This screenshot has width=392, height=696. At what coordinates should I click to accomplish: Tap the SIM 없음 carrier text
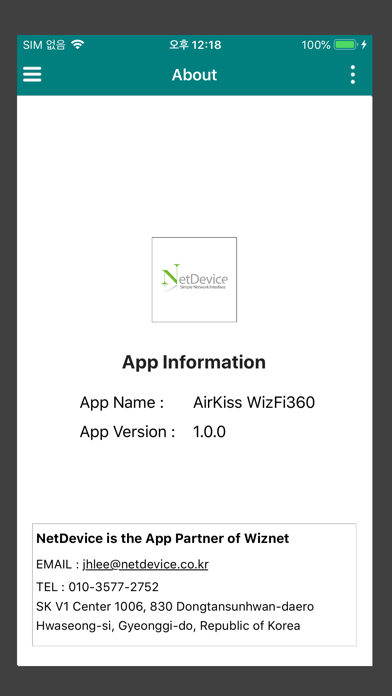(44, 45)
